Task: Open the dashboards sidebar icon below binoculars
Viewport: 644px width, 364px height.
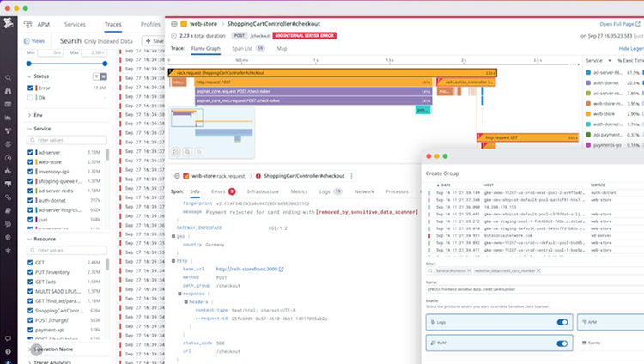Action: [x=8, y=105]
